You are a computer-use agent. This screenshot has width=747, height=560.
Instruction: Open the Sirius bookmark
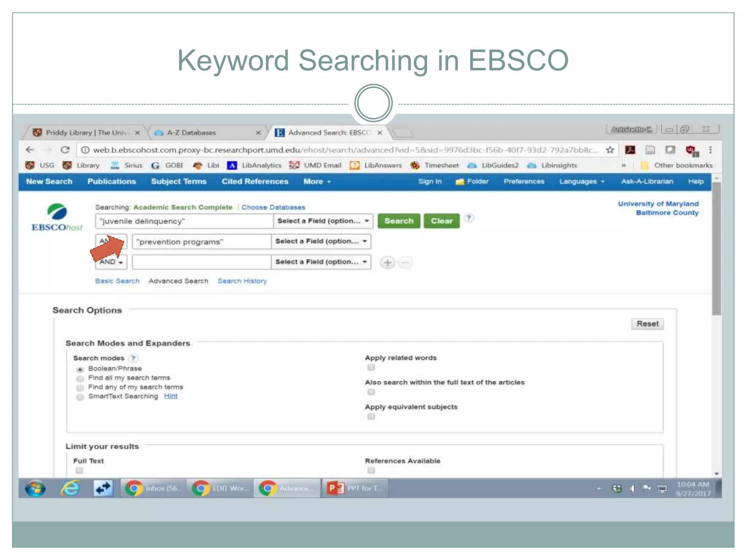pyautogui.click(x=126, y=166)
